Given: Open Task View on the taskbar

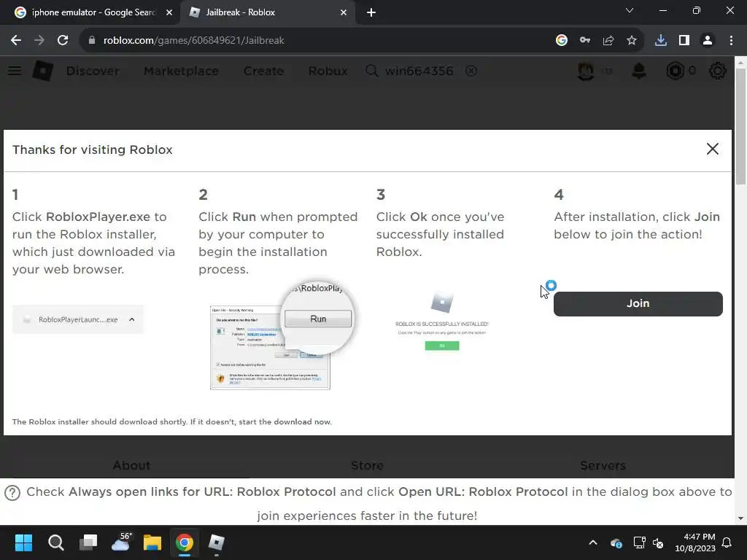Looking at the screenshot, I should tap(88, 542).
